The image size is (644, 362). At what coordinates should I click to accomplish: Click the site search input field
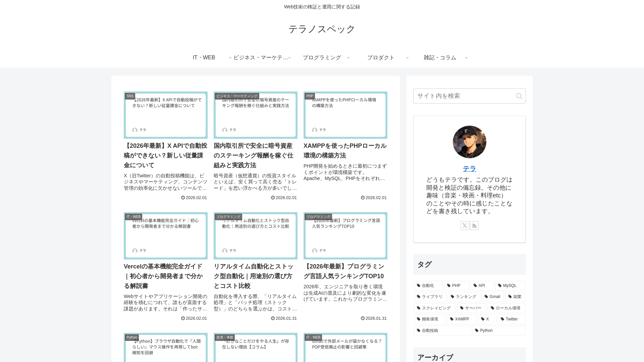[463, 96]
